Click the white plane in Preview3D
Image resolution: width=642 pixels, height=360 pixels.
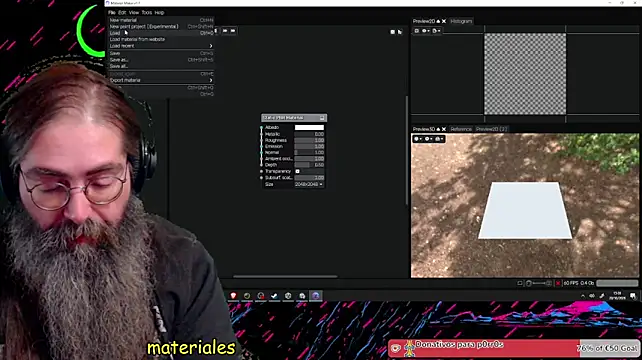click(x=525, y=210)
